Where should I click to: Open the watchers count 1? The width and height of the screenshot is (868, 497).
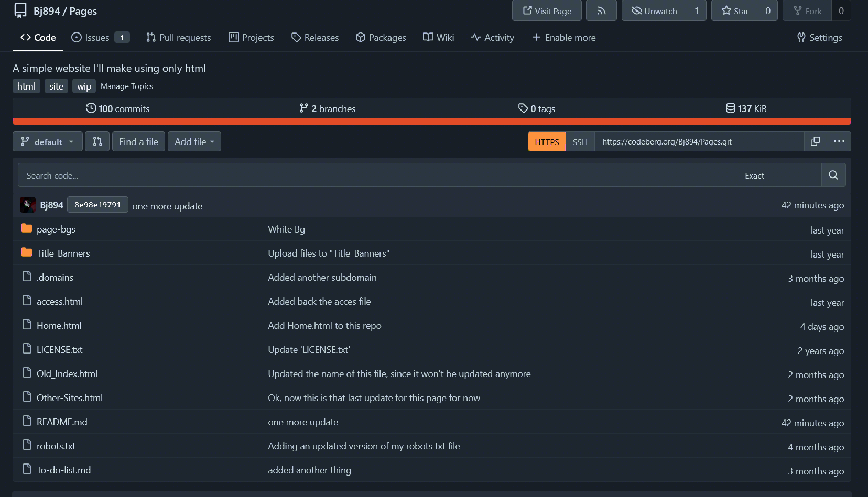697,10
